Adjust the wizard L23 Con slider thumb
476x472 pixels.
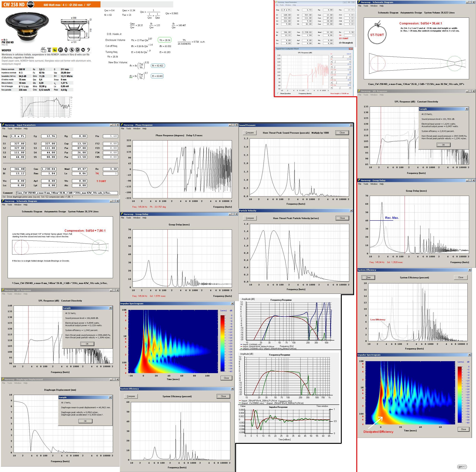[347, 77]
